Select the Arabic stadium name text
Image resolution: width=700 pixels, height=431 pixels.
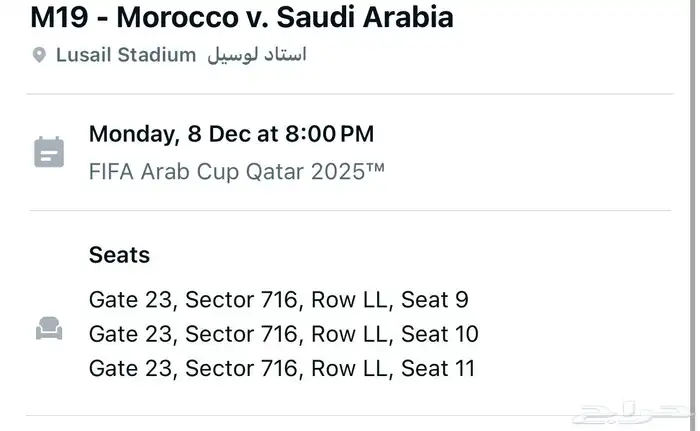[257, 55]
